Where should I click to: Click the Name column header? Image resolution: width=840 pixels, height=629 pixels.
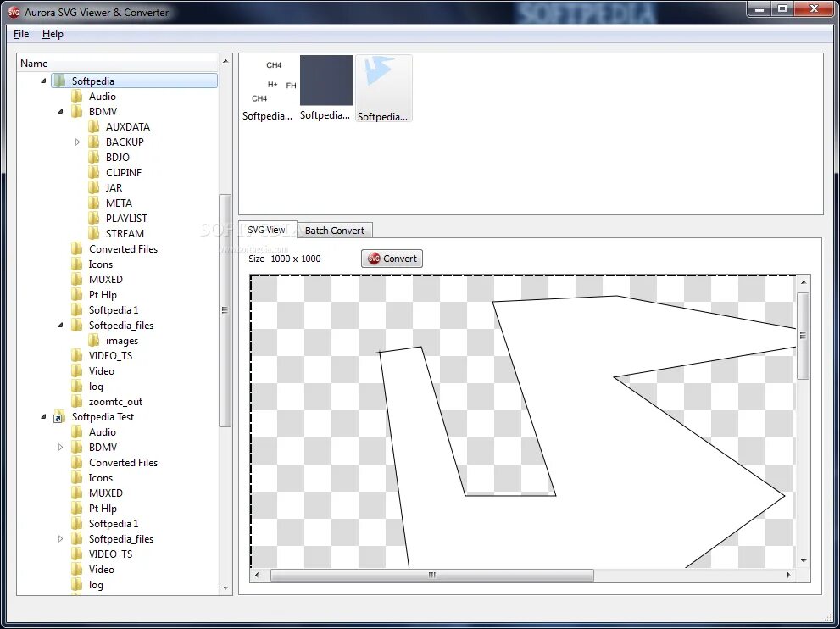tap(118, 64)
